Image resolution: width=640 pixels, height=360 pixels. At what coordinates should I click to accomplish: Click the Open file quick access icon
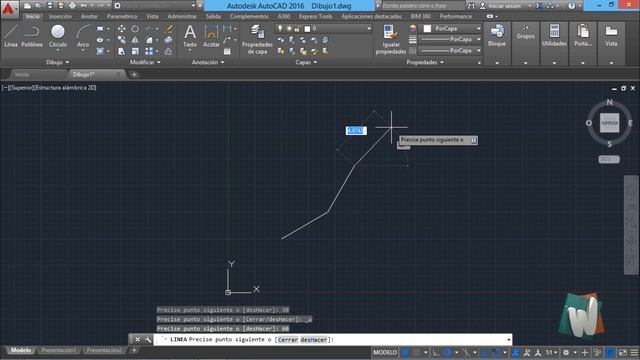pyautogui.click(x=38, y=6)
